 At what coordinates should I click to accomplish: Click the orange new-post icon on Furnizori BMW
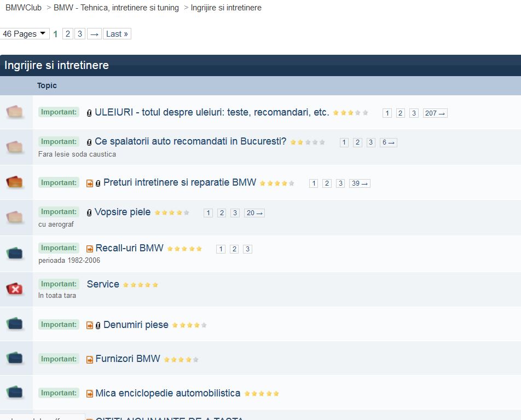(x=90, y=359)
